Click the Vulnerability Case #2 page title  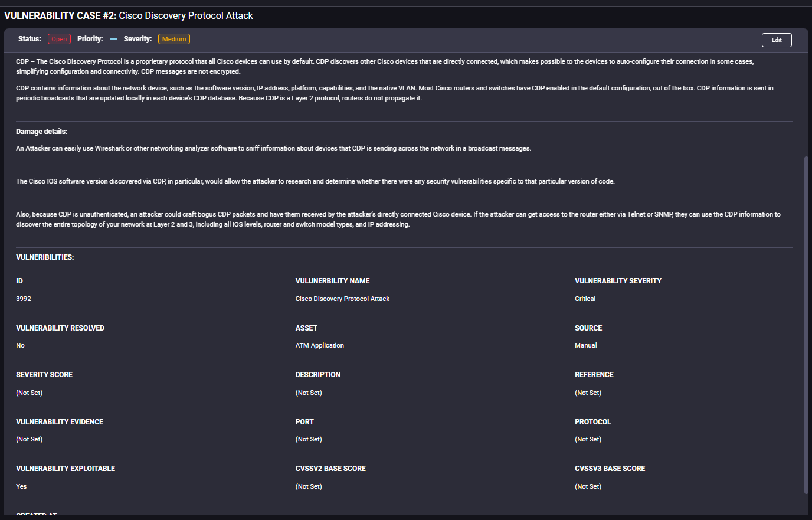129,16
